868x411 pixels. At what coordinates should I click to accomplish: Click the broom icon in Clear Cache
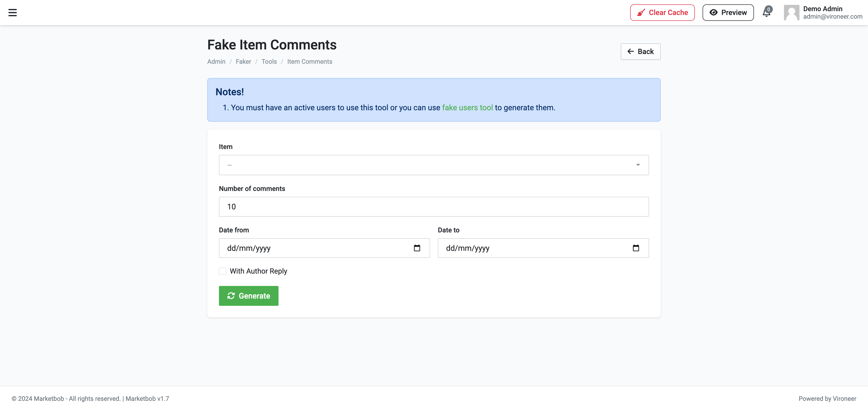641,12
